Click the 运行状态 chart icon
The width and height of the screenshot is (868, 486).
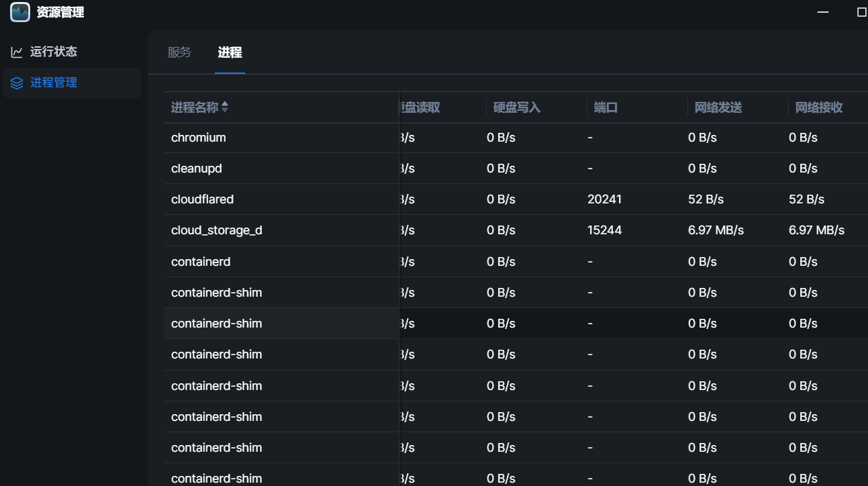tap(17, 52)
